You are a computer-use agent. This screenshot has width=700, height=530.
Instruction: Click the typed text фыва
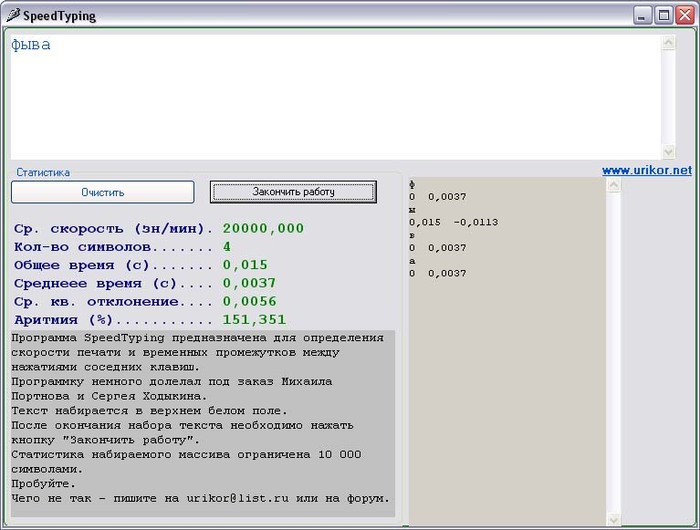pyautogui.click(x=31, y=45)
